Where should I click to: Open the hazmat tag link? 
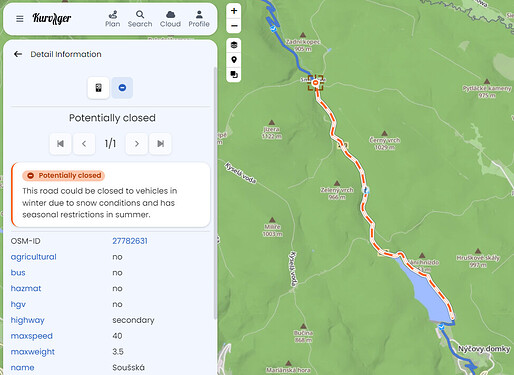pos(26,288)
